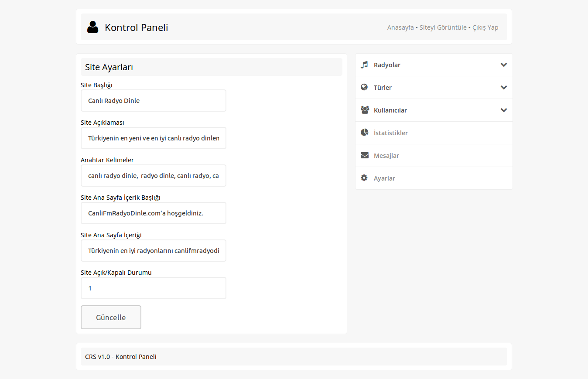The height and width of the screenshot is (379, 588).
Task: Log out via Çıkış Yap link
Action: (x=485, y=27)
